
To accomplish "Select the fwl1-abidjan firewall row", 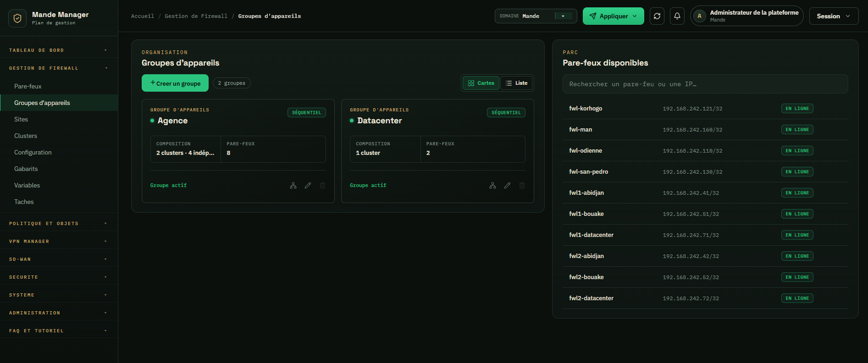I will pos(705,193).
